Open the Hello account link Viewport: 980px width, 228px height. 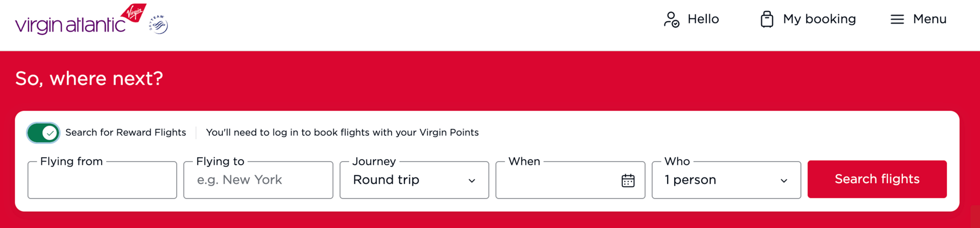click(x=703, y=19)
